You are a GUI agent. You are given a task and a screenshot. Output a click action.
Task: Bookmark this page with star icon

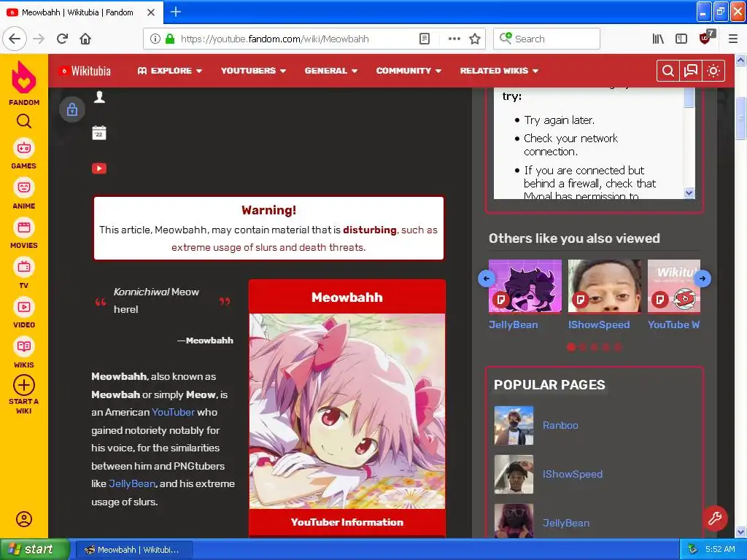(x=475, y=39)
